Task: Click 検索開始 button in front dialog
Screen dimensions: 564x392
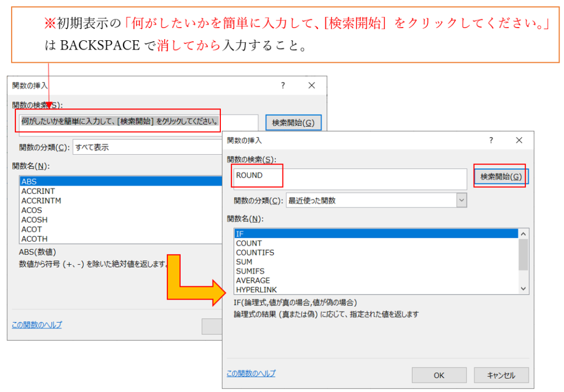Action: pos(501,177)
